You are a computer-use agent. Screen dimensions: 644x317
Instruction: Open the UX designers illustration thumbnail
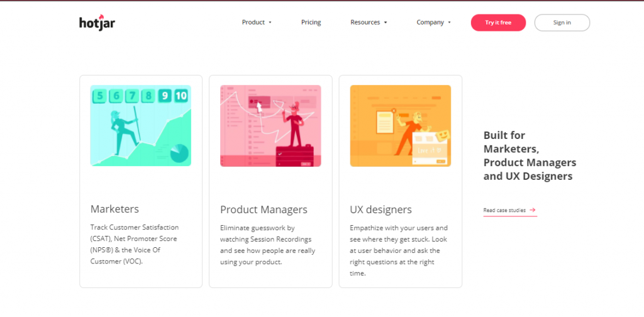[x=401, y=126]
